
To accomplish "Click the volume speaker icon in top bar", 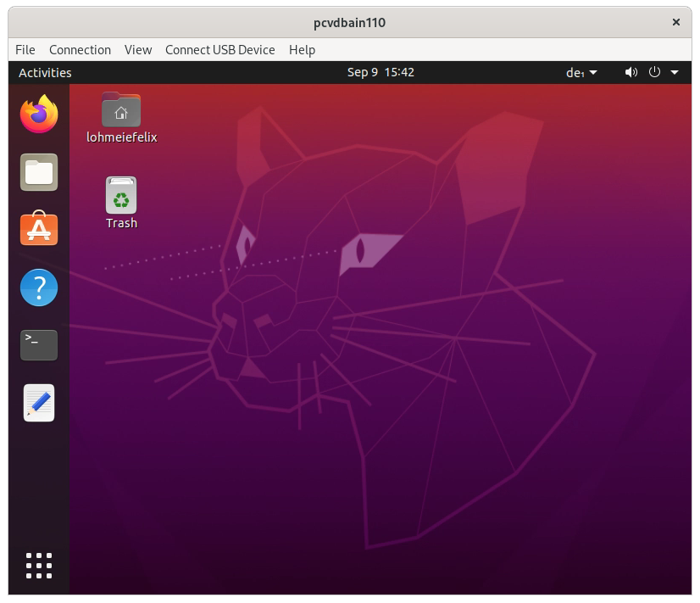I will 631,72.
